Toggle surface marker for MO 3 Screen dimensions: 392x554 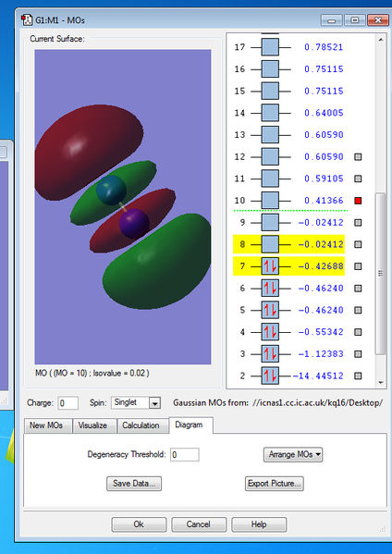coord(358,353)
